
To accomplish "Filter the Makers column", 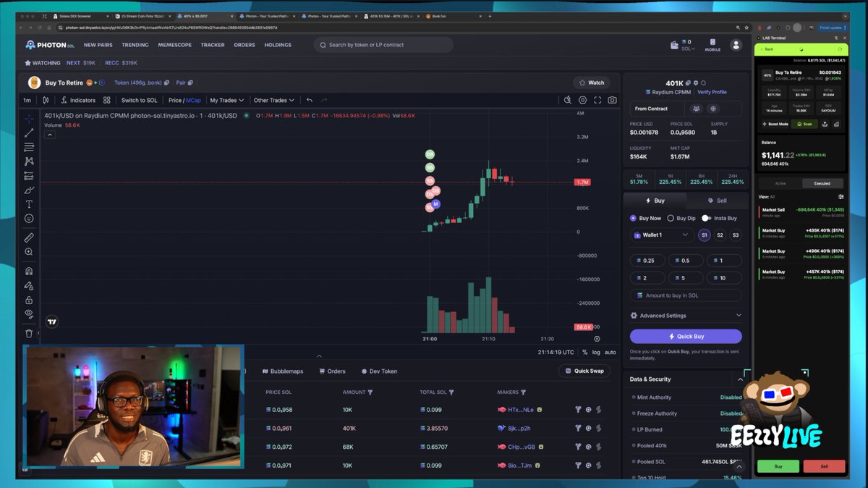I will (x=523, y=392).
